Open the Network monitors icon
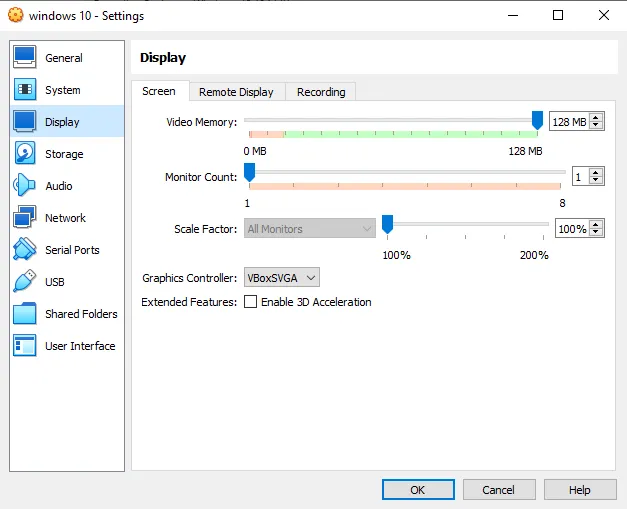627x509 pixels. 24,217
